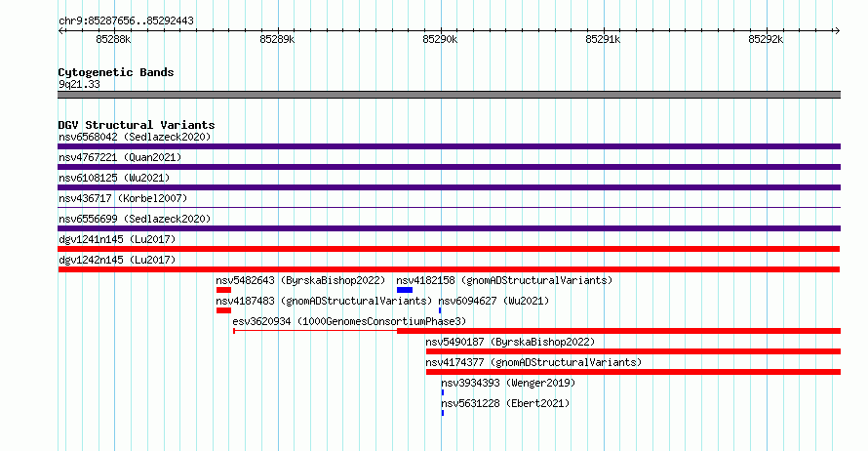Open variant nsv5482643 (ByrskaBishop2022) label

pos(300,280)
